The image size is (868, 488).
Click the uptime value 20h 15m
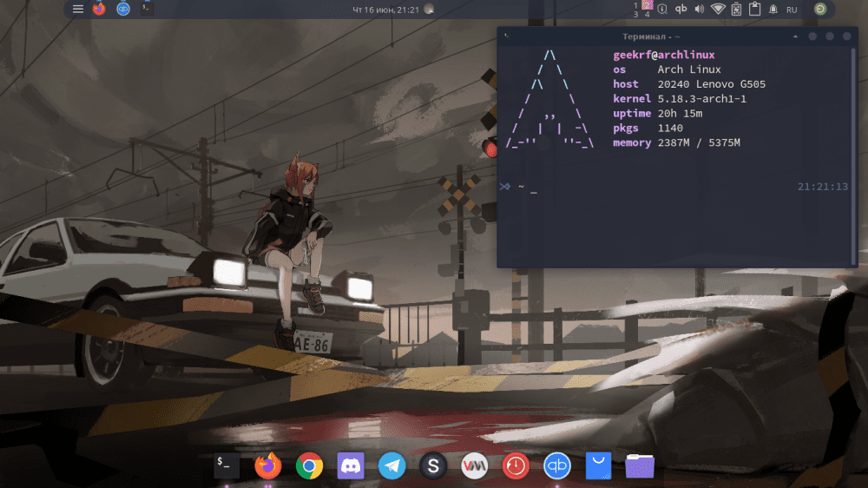[x=680, y=113]
